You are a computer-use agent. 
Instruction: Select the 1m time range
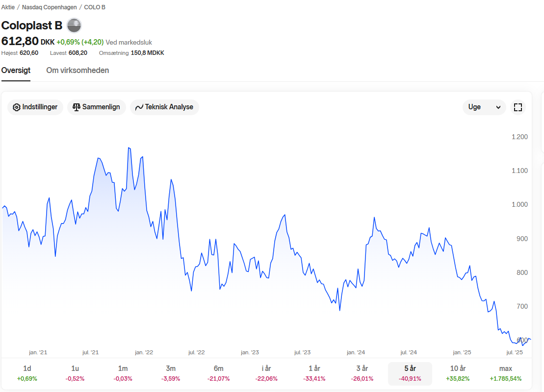point(123,373)
